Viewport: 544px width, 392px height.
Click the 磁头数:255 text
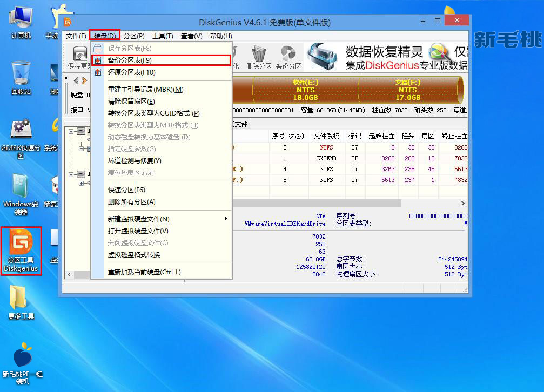[x=430, y=110]
